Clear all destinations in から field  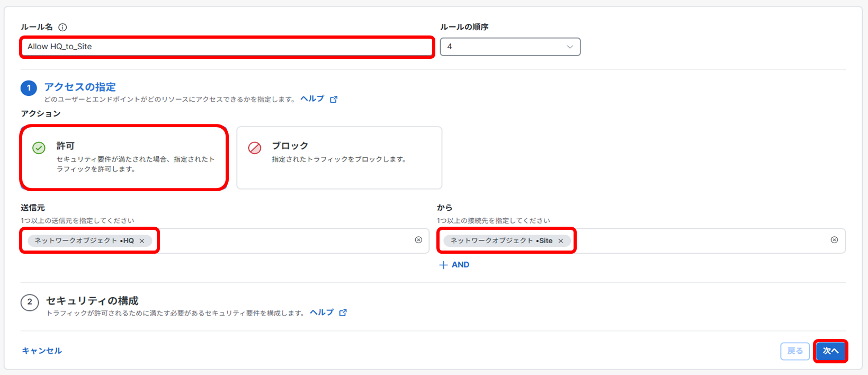pos(834,240)
